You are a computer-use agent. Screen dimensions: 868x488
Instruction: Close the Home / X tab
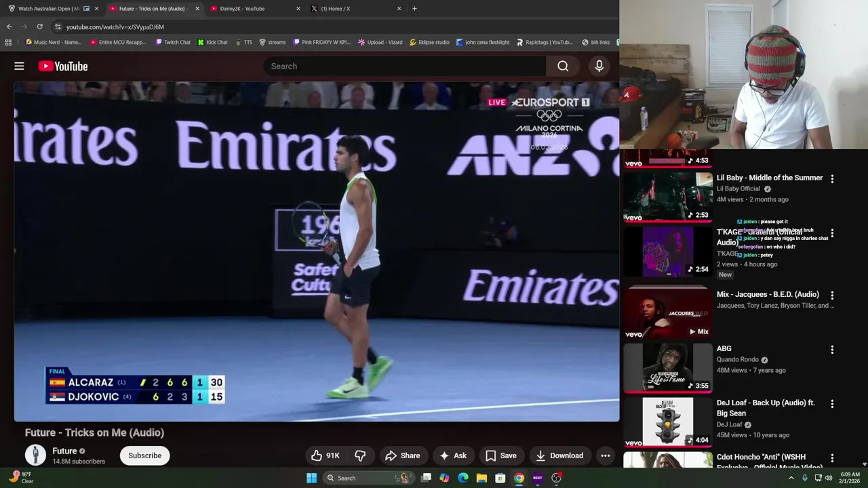(399, 9)
